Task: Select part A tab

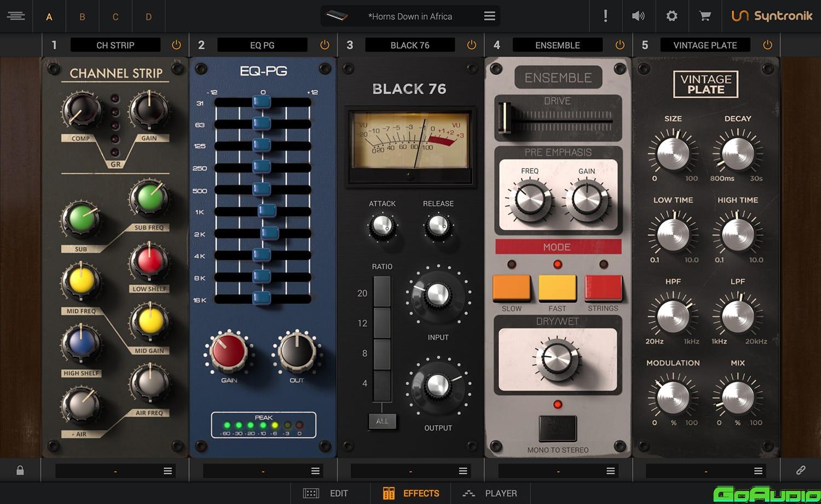Action: point(49,16)
